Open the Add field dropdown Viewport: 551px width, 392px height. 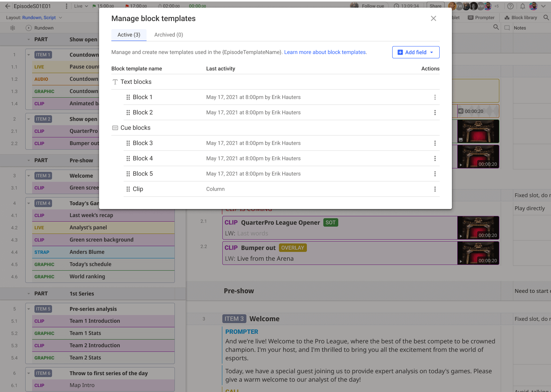(416, 52)
